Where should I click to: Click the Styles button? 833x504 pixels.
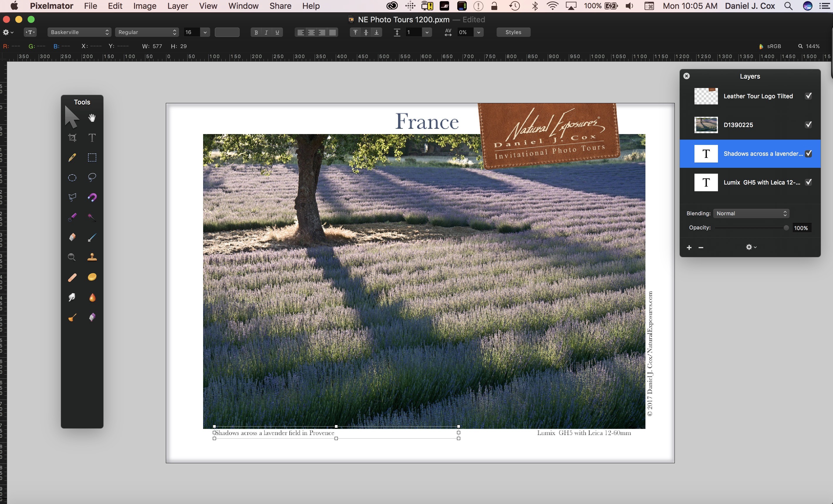[513, 32]
